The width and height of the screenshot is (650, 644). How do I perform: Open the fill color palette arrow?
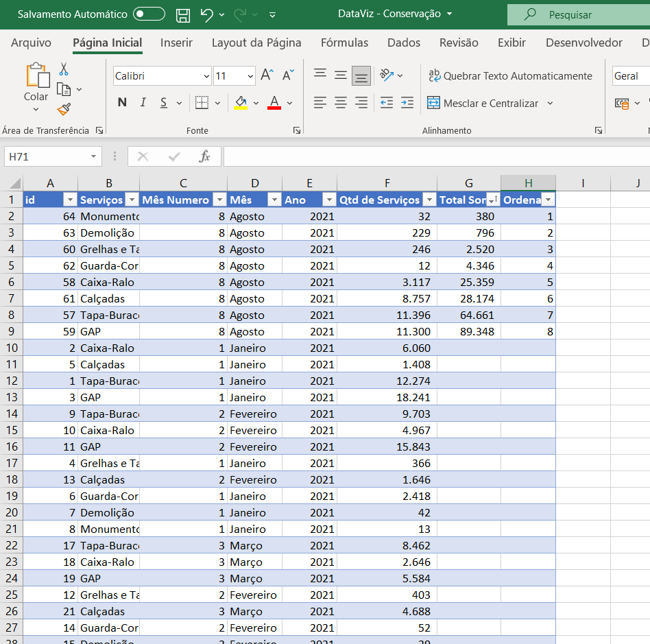pos(256,103)
